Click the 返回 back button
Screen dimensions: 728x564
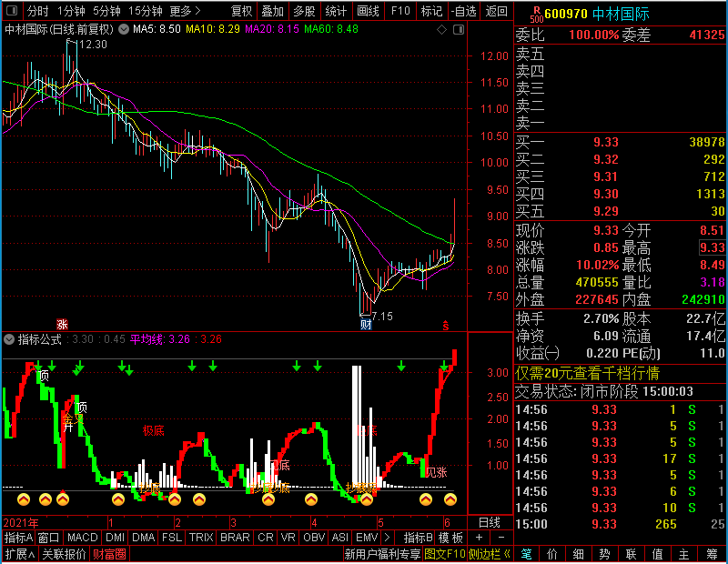[x=496, y=11]
